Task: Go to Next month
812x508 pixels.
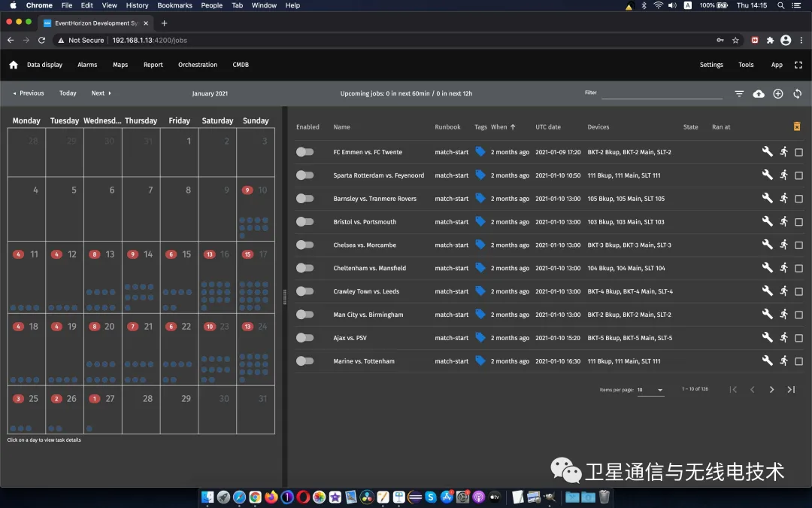Action: point(101,93)
